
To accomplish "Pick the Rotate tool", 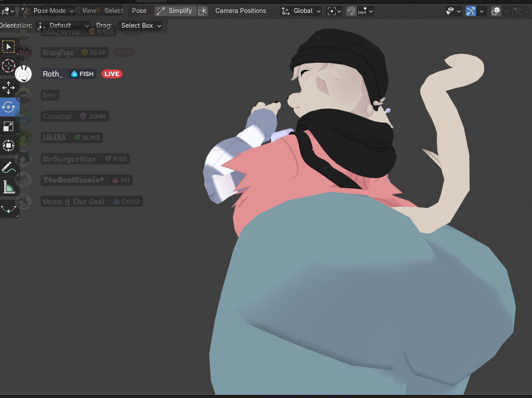I will point(9,107).
